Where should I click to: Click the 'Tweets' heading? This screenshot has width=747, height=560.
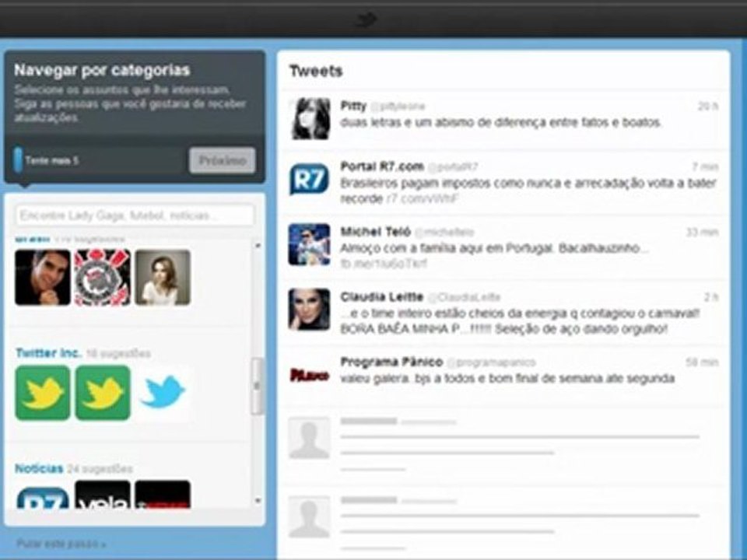click(317, 71)
